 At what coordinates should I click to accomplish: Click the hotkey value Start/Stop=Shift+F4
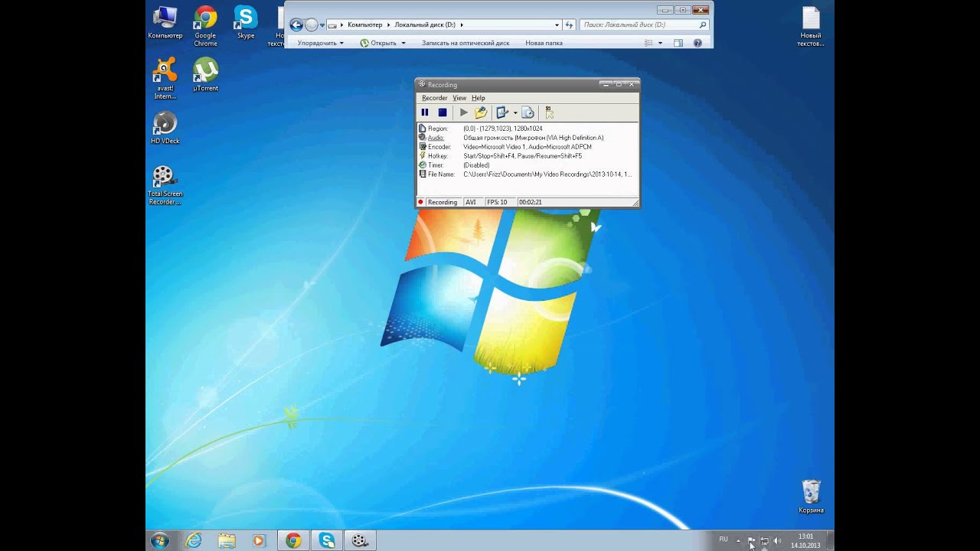[x=488, y=156]
